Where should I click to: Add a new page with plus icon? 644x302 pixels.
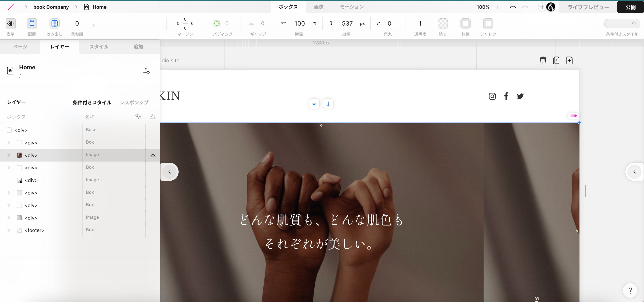(x=570, y=60)
